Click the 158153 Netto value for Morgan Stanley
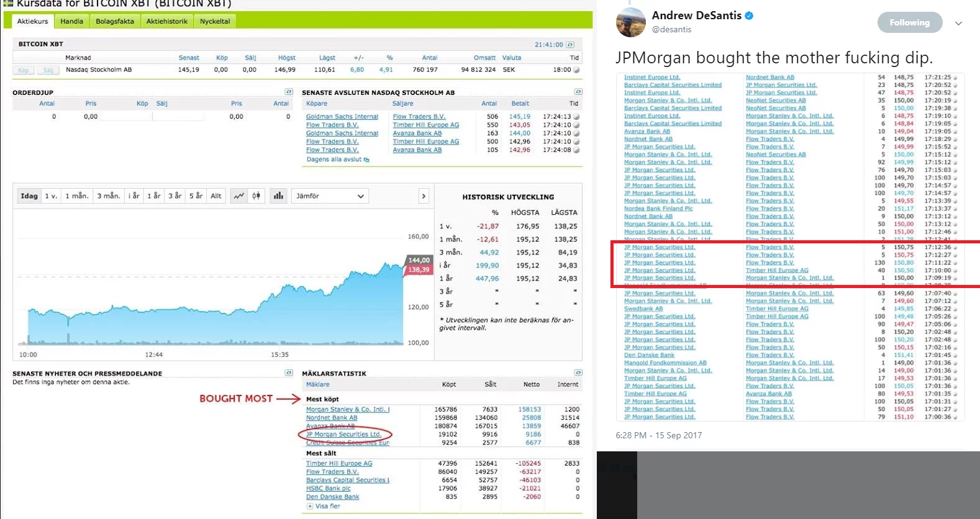The image size is (980, 519). 530,409
